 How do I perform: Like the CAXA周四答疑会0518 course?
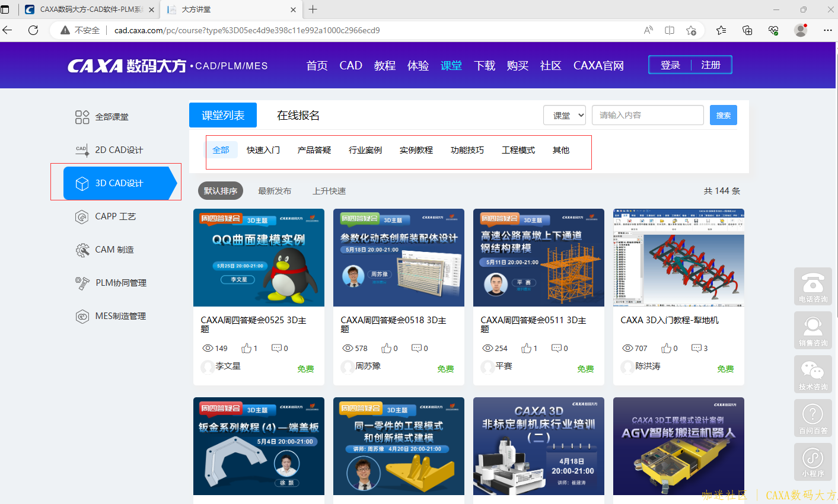click(386, 348)
